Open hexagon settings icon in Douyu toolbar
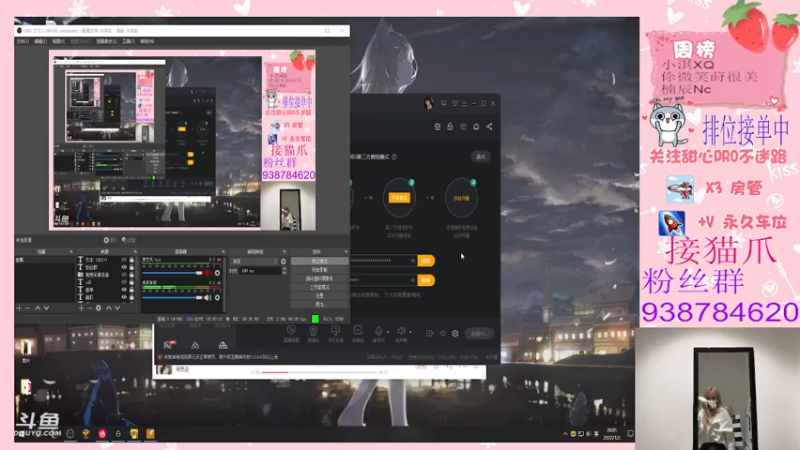This screenshot has width=800, height=450. tap(455, 334)
